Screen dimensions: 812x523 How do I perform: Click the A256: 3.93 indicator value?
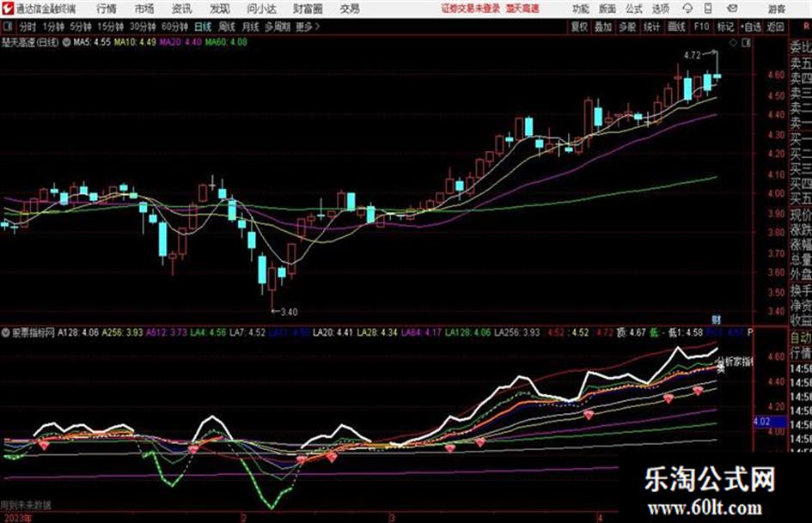122,332
